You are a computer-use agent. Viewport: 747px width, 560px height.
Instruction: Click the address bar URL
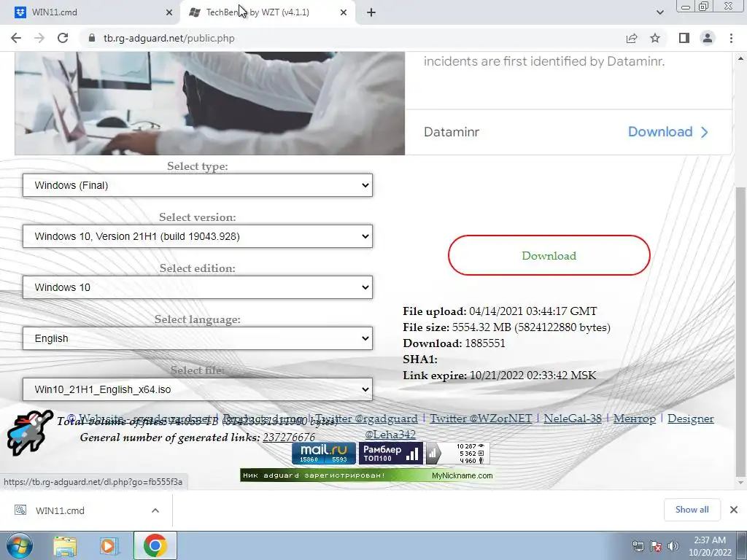click(x=169, y=38)
